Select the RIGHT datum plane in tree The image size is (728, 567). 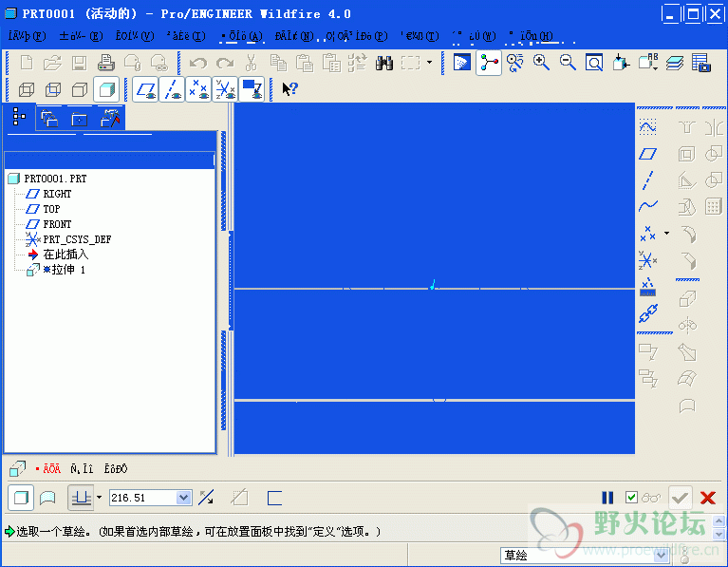57,194
